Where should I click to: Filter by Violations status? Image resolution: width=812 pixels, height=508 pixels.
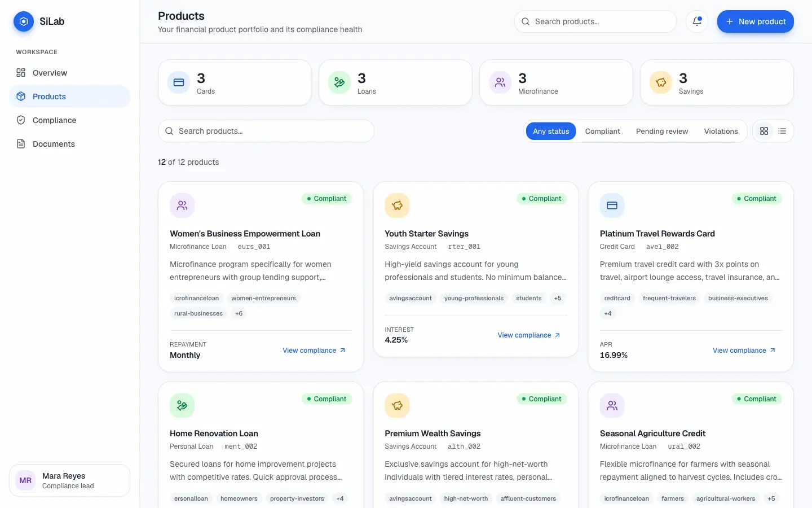pyautogui.click(x=721, y=131)
